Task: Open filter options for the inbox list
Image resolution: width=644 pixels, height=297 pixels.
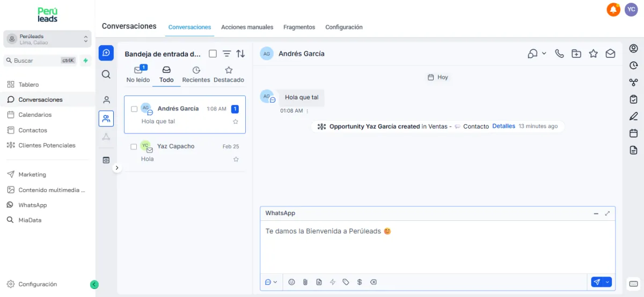Action: point(227,54)
